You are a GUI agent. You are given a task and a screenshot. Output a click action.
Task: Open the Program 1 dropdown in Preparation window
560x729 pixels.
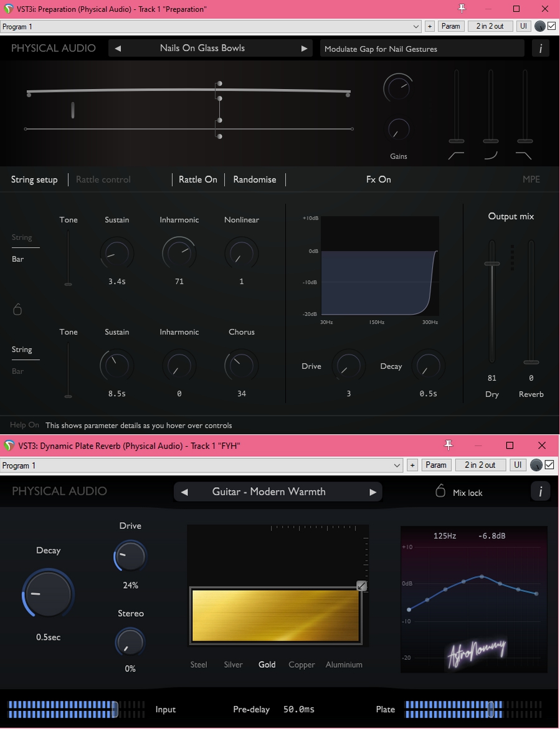pyautogui.click(x=211, y=27)
